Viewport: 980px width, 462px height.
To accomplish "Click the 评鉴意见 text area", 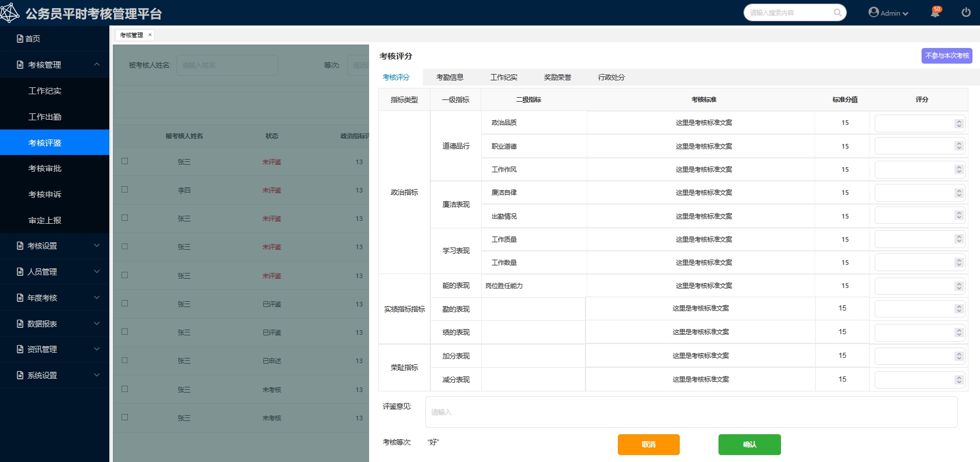I will [x=691, y=412].
